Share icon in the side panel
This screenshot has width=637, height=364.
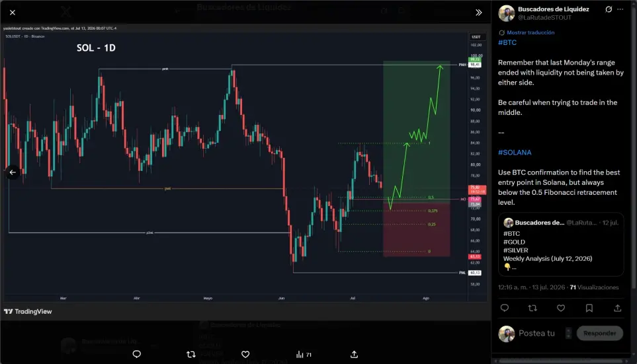[618, 308]
